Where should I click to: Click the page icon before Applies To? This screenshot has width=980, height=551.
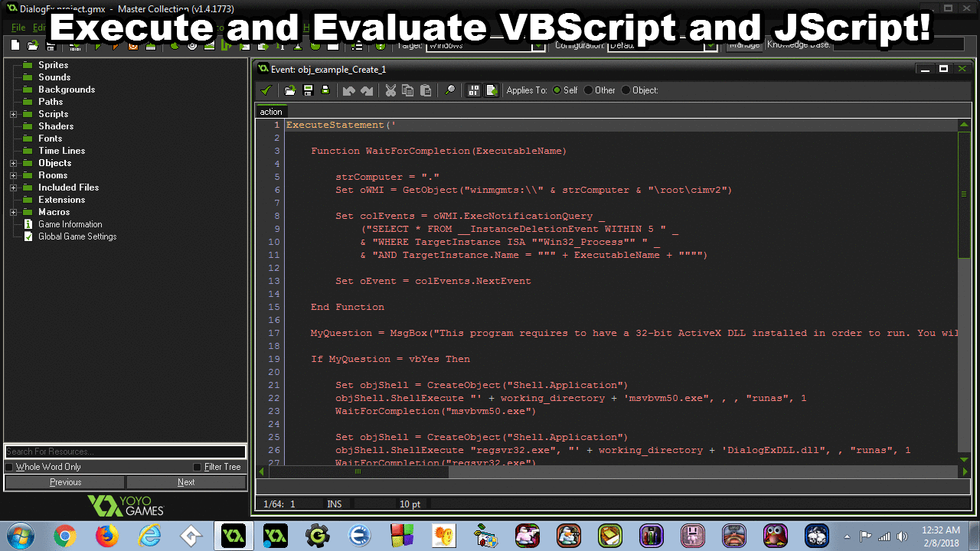(x=492, y=90)
